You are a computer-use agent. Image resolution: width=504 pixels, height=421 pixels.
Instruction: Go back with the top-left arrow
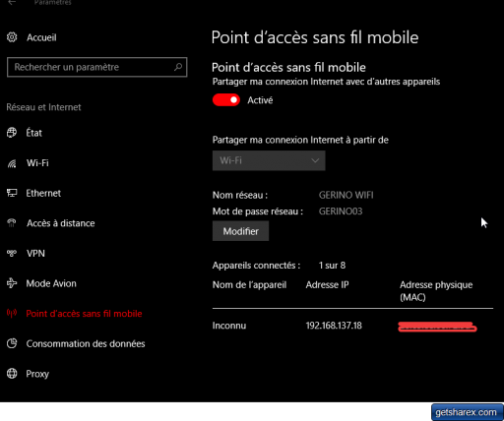[12, 3]
